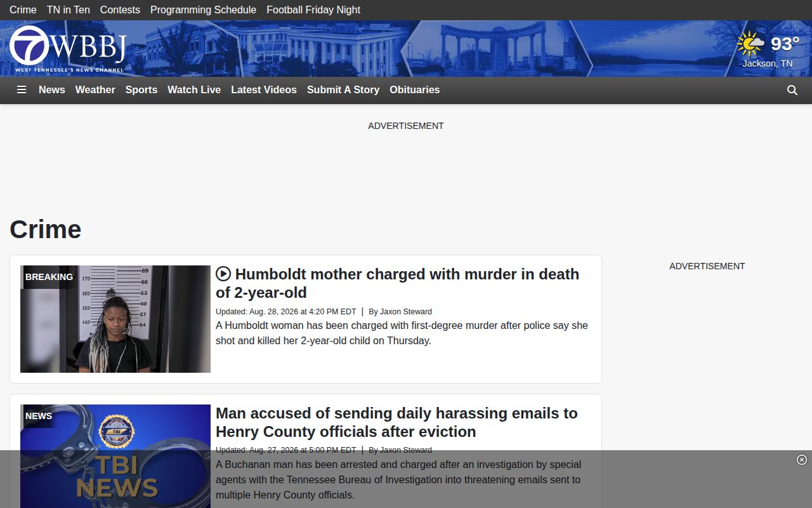Open the hamburger menu icon
This screenshot has height=508, width=812.
tap(22, 90)
